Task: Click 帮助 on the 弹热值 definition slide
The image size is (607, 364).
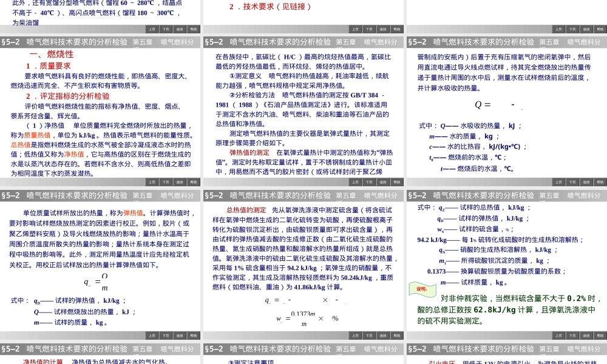Action: (x=194, y=335)
